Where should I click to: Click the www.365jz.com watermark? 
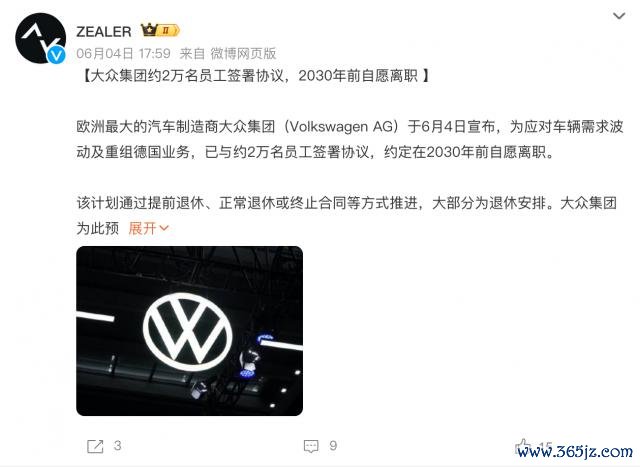(x=575, y=451)
